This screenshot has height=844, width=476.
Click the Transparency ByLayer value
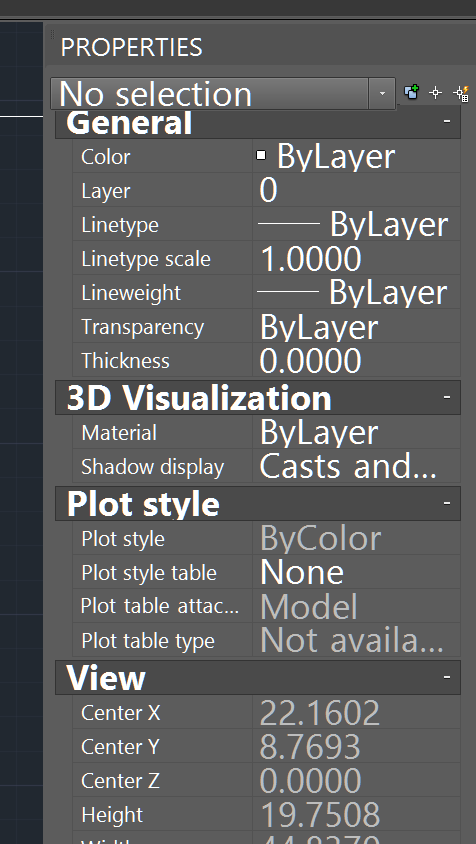click(x=356, y=327)
